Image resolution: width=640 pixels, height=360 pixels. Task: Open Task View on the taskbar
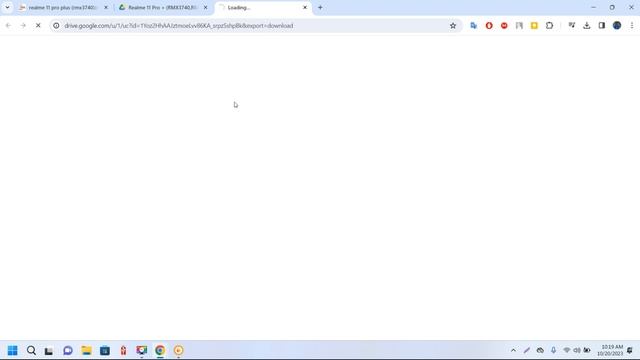coord(49,350)
